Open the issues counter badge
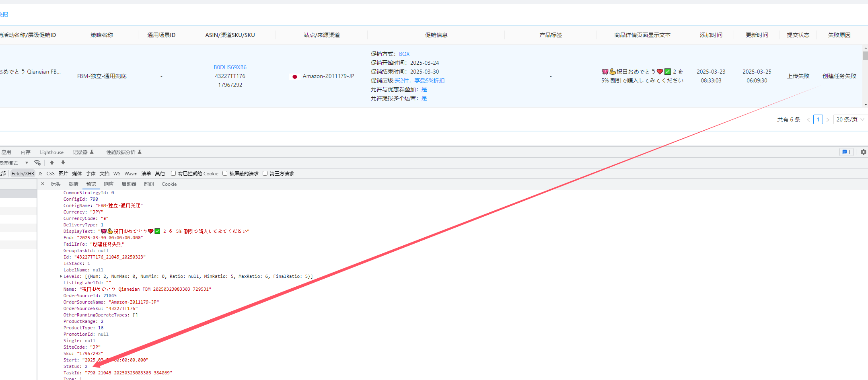Screen dimensions: 868x380 point(846,152)
